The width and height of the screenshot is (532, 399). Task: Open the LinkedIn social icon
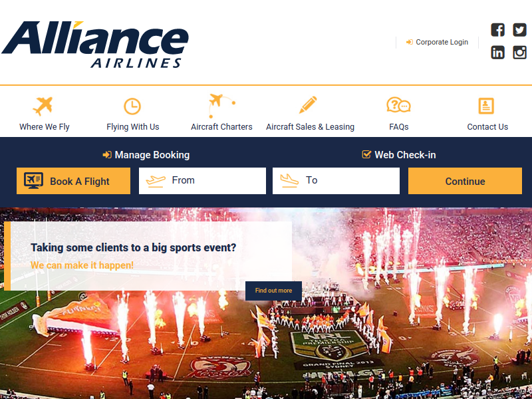497,53
